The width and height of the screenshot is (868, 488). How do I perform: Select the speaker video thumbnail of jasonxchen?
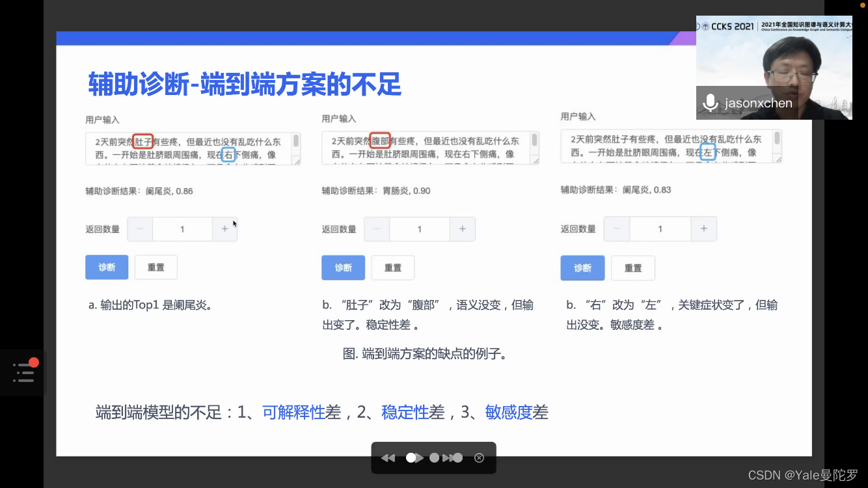(774, 68)
